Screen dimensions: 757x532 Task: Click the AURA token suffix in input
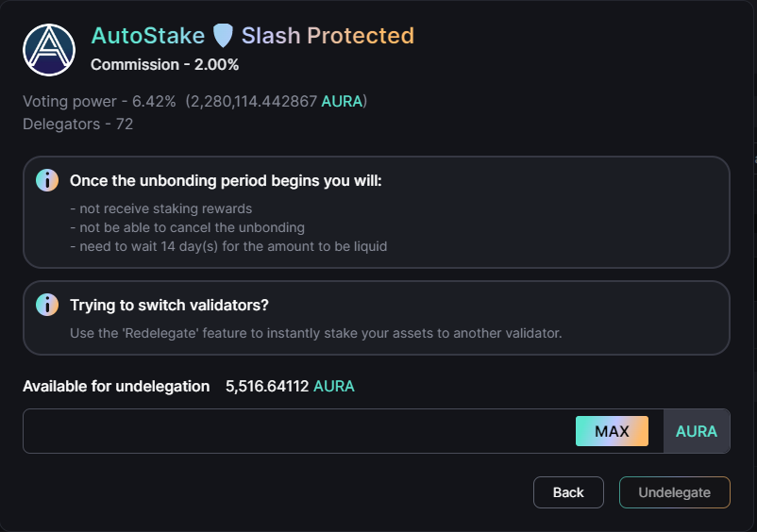pos(697,431)
